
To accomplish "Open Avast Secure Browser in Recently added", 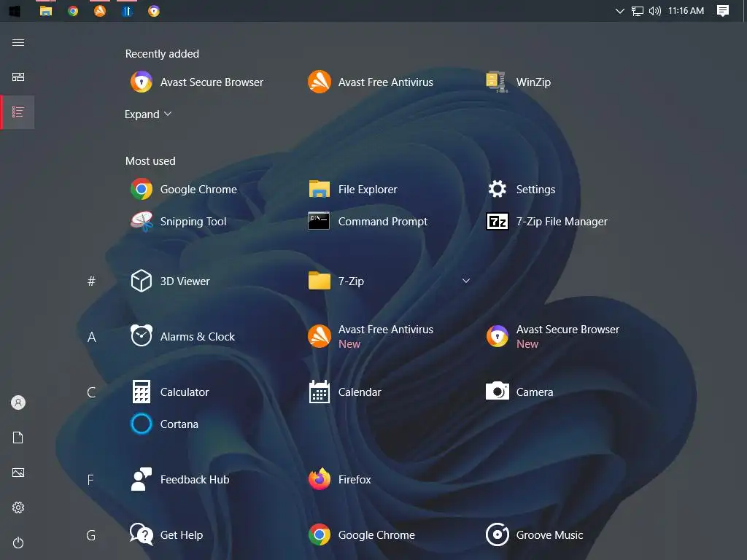I will coord(197,82).
